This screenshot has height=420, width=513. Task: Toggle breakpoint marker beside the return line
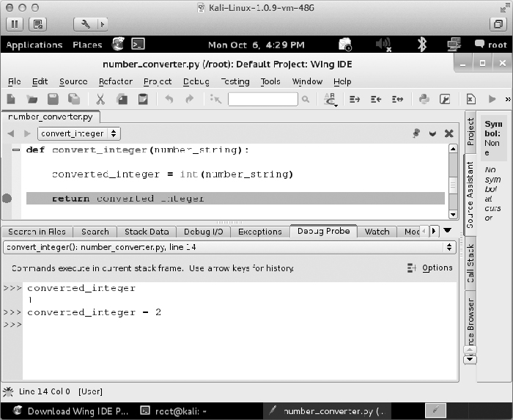7,198
